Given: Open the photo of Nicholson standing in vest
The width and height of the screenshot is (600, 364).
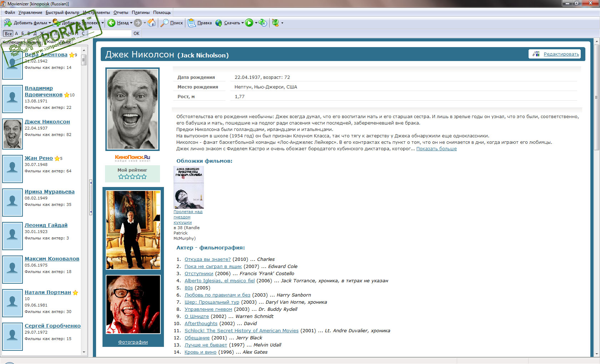Looking at the screenshot, I should point(133,230).
